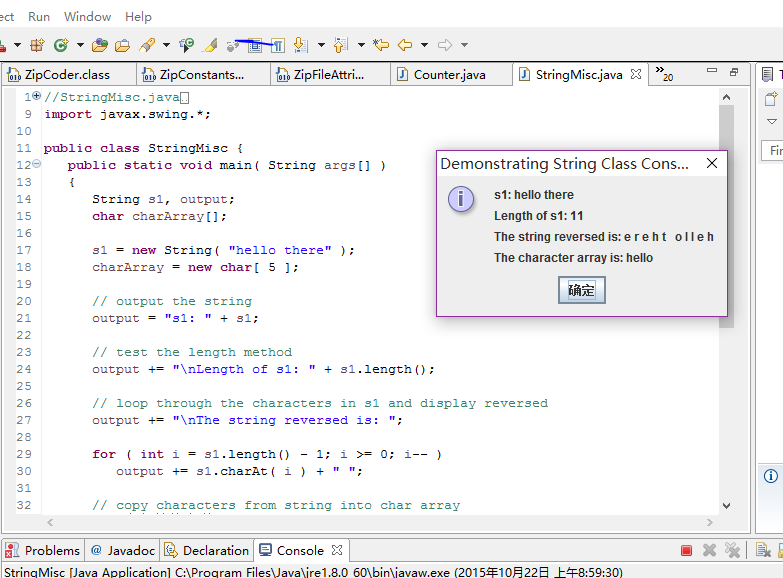Click the Next Annotation down-arrow icon

pyautogui.click(x=300, y=45)
